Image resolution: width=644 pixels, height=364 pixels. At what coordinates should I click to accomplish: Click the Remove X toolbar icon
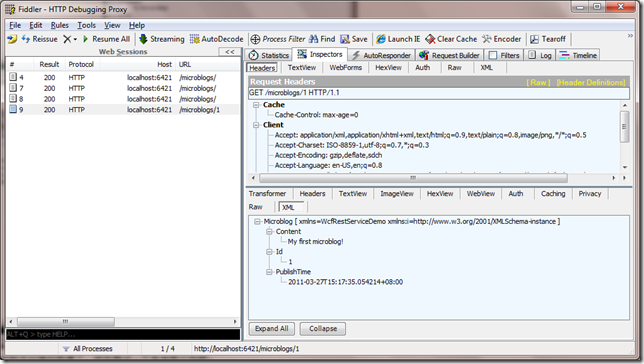click(67, 39)
